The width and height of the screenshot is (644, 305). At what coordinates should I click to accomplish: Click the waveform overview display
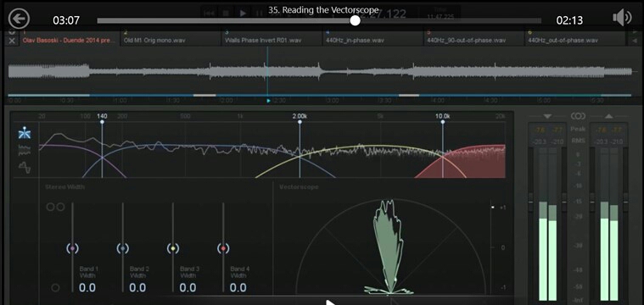point(320,72)
